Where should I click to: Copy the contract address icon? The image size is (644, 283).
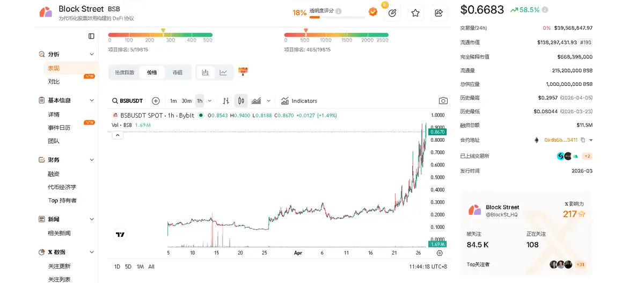[x=583, y=140]
